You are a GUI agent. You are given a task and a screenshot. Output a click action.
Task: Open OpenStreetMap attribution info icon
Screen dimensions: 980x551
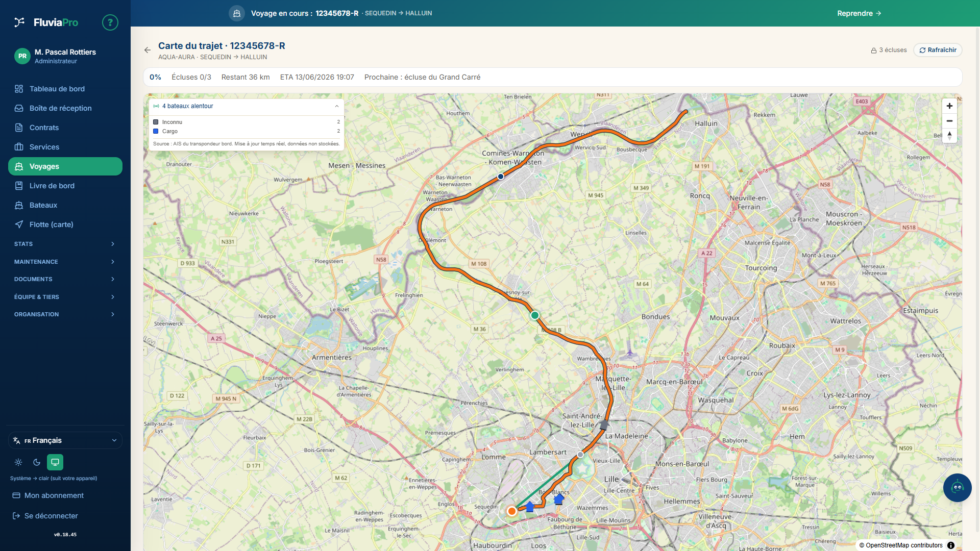pos(951,545)
